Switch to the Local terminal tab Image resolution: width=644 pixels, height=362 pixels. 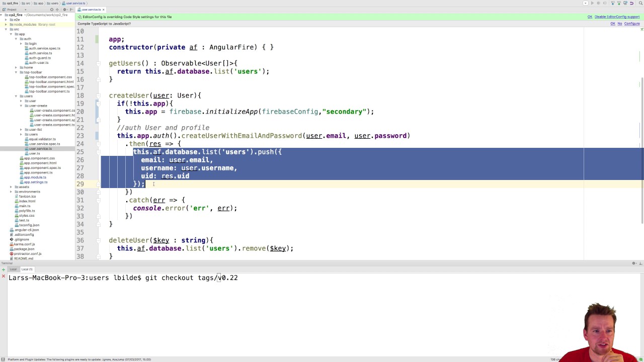[x=13, y=269]
